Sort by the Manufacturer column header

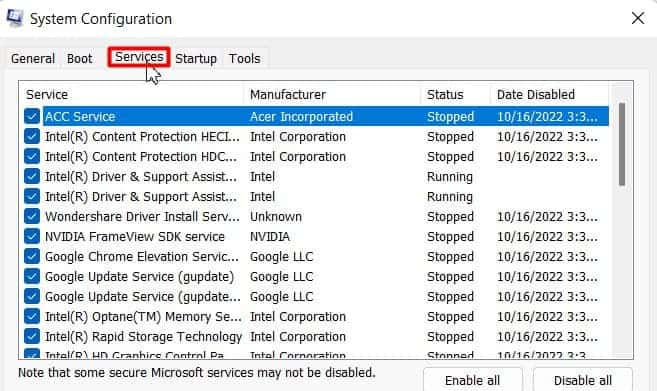coord(332,94)
